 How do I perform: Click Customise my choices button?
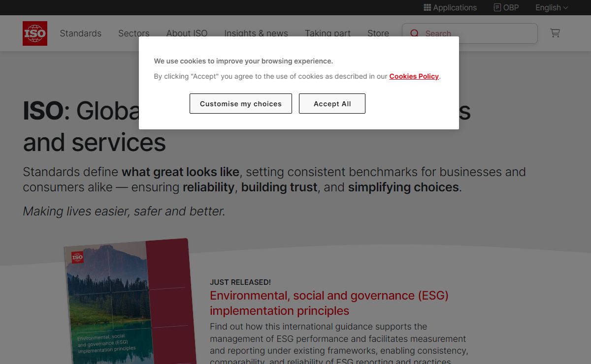pos(241,104)
